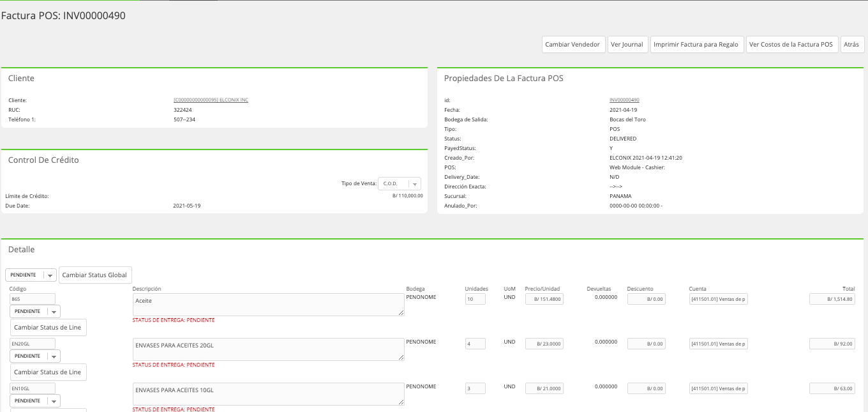Viewport: 868px width, 412px height.
Task: Click the price field B/ 151.4800
Action: coord(544,299)
